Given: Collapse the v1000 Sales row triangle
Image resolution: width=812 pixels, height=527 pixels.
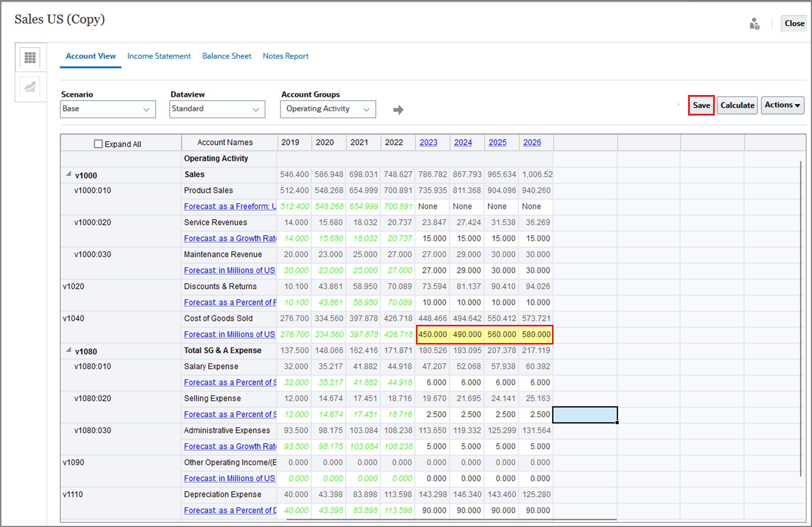Looking at the screenshot, I should click(69, 174).
